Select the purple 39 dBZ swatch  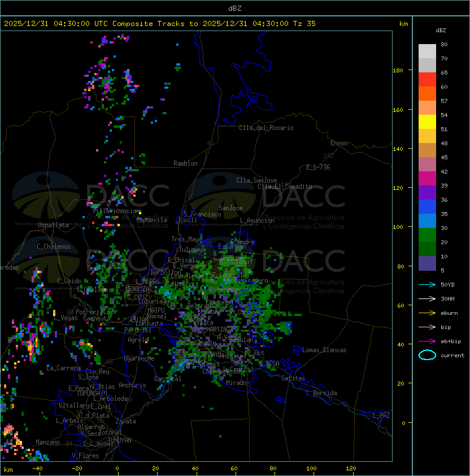point(427,192)
